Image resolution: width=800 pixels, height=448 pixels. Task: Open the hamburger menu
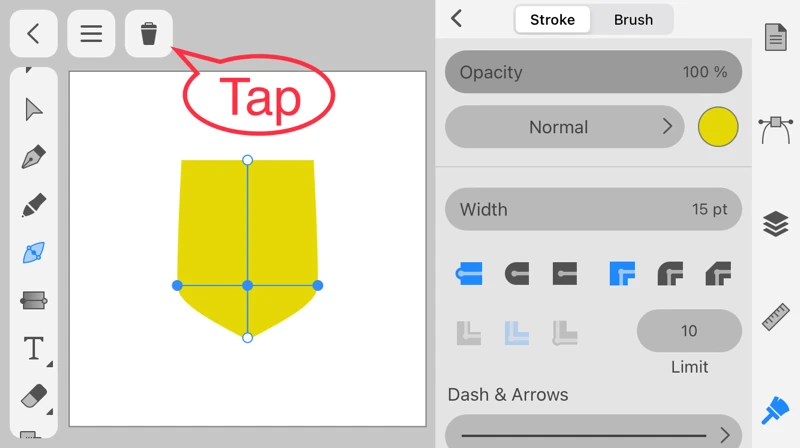pos(91,34)
